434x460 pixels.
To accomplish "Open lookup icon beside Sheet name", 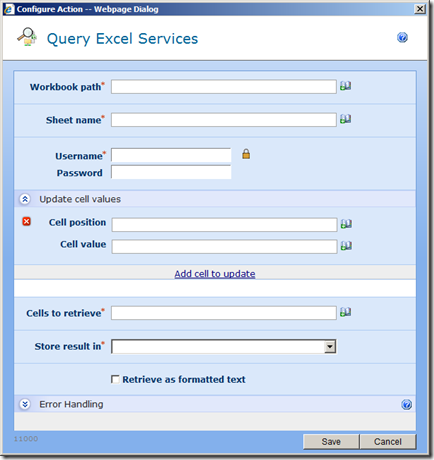I will [345, 119].
